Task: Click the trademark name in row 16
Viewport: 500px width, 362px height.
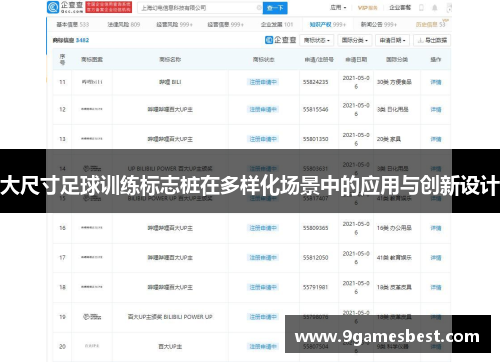Action: pos(170,228)
